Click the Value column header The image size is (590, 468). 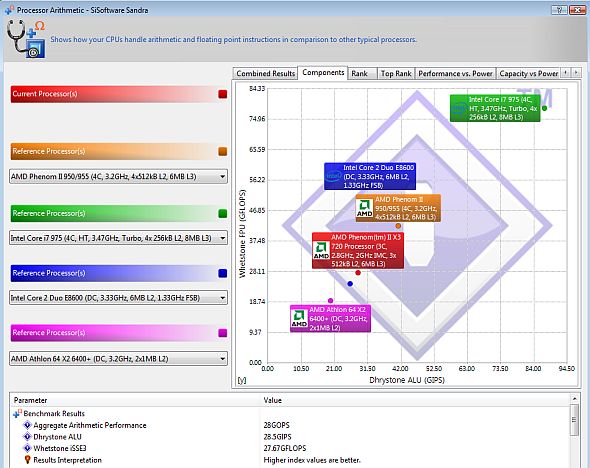(415, 400)
